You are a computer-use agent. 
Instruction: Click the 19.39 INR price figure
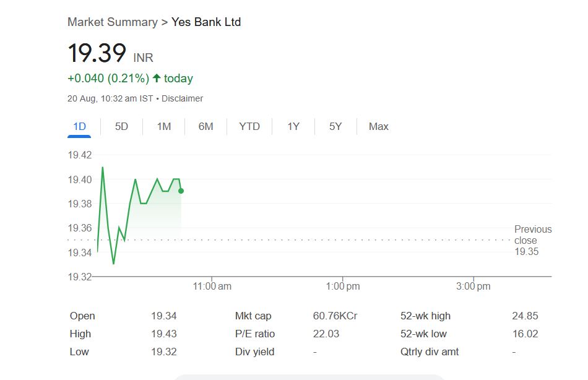coord(97,53)
